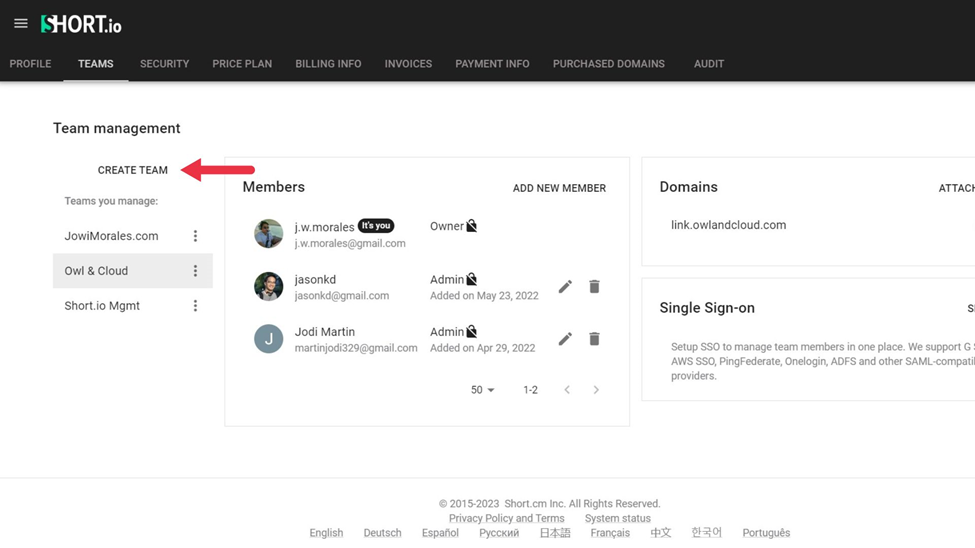Open options menu for Short.io Mgmt team

195,305
